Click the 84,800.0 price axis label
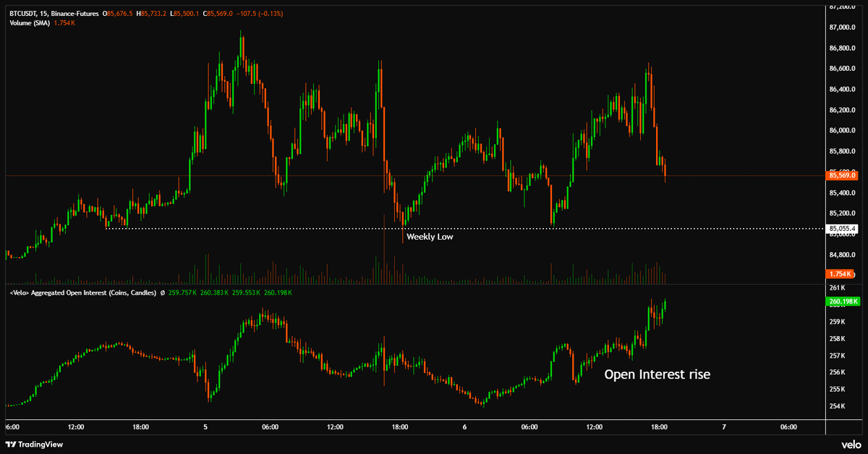The image size is (868, 454). [843, 254]
